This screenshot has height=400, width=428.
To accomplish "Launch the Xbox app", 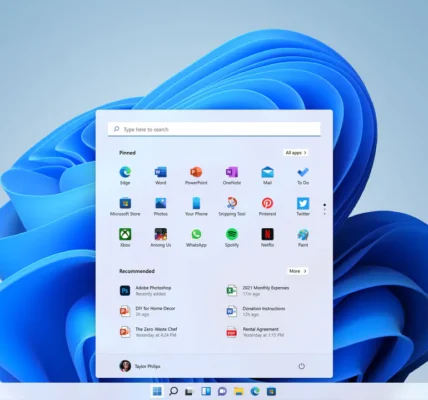I will [125, 238].
